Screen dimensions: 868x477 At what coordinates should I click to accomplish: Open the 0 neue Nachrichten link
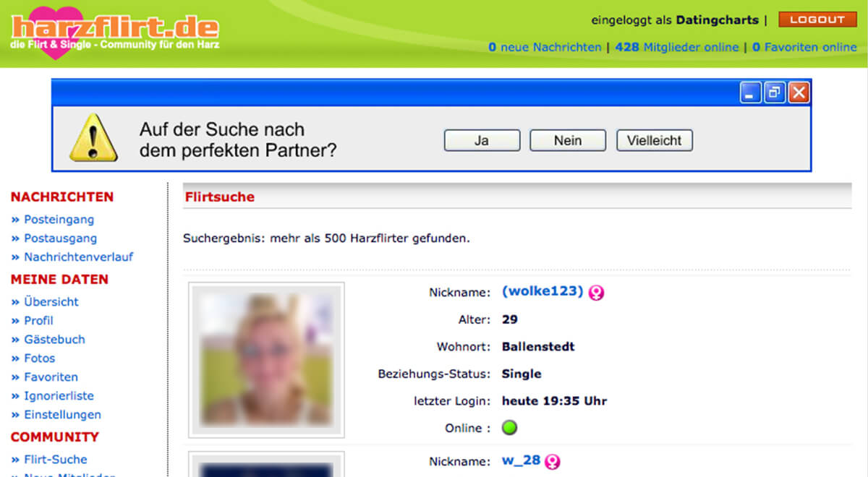click(545, 47)
